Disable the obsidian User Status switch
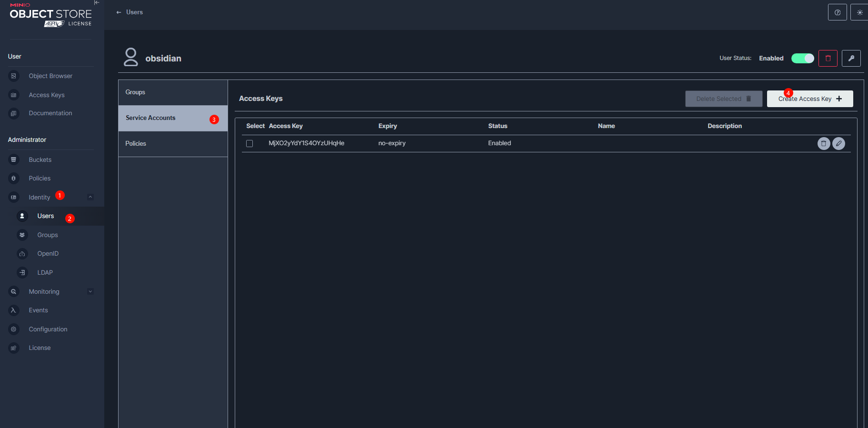This screenshot has height=428, width=868. (802, 58)
